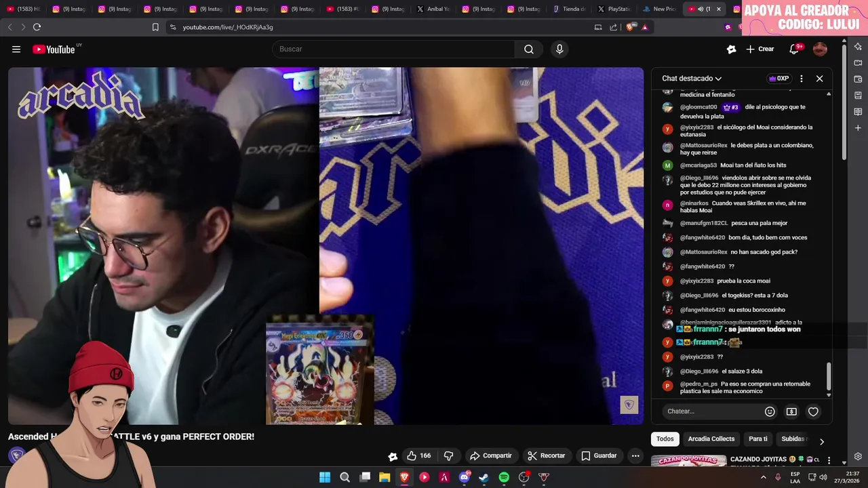Dislike the video with thumbs down

coord(448,455)
